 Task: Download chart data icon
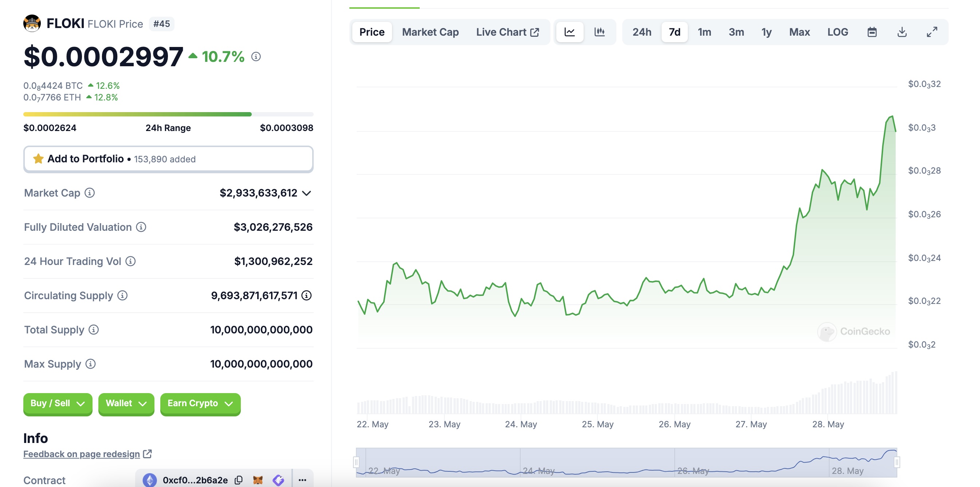coord(902,32)
